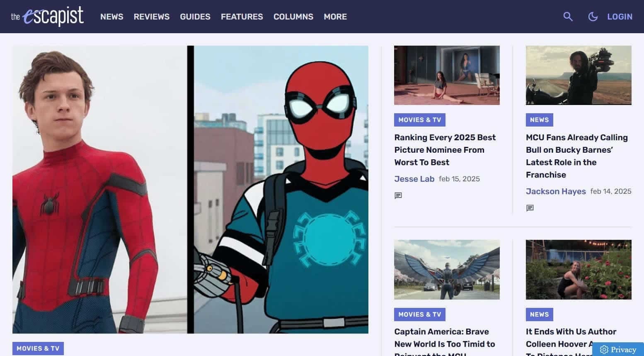This screenshot has width=644, height=356.
Task: Open the News menu
Action: tap(111, 17)
